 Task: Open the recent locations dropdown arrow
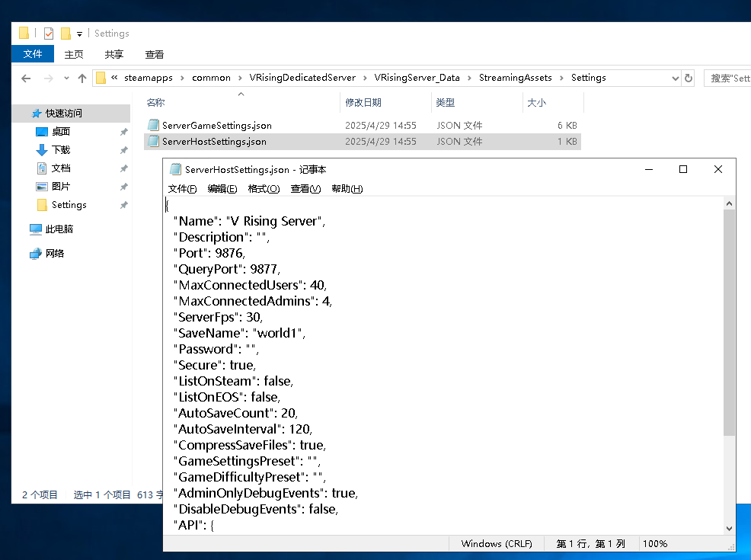[66, 78]
